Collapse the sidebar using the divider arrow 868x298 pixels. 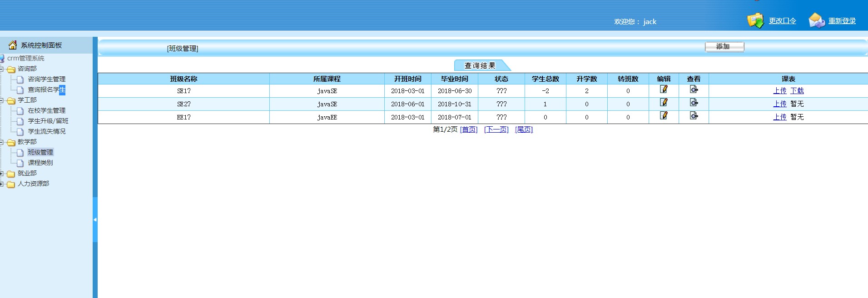95,220
